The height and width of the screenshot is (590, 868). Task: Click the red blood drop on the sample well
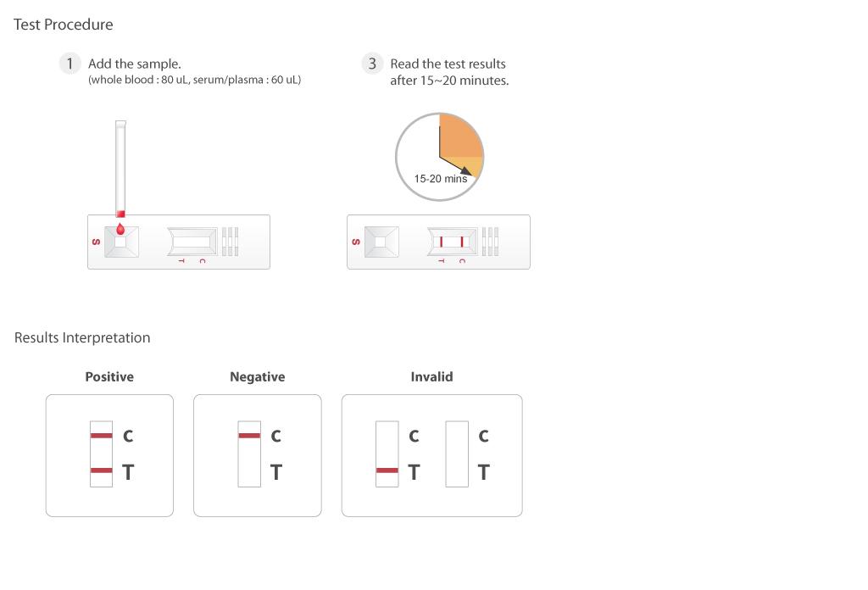pyautogui.click(x=120, y=229)
